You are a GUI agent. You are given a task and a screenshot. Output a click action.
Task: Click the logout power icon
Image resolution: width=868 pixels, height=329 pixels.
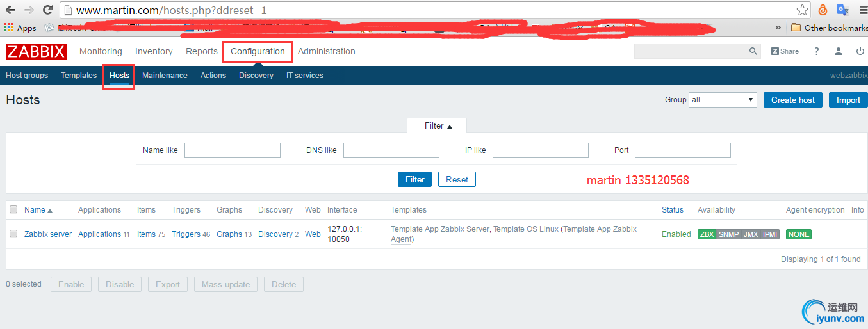[860, 51]
